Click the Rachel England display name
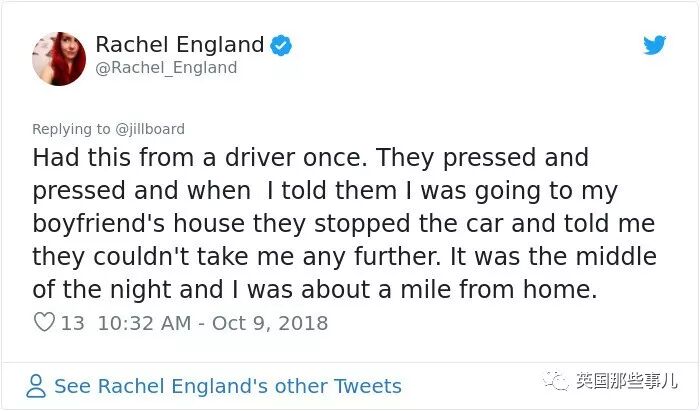The width and height of the screenshot is (700, 411). tap(179, 45)
